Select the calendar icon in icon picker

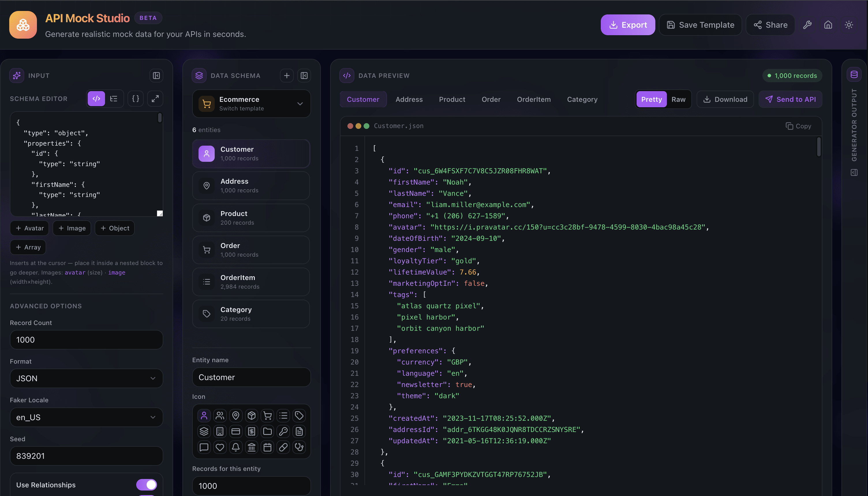(267, 447)
